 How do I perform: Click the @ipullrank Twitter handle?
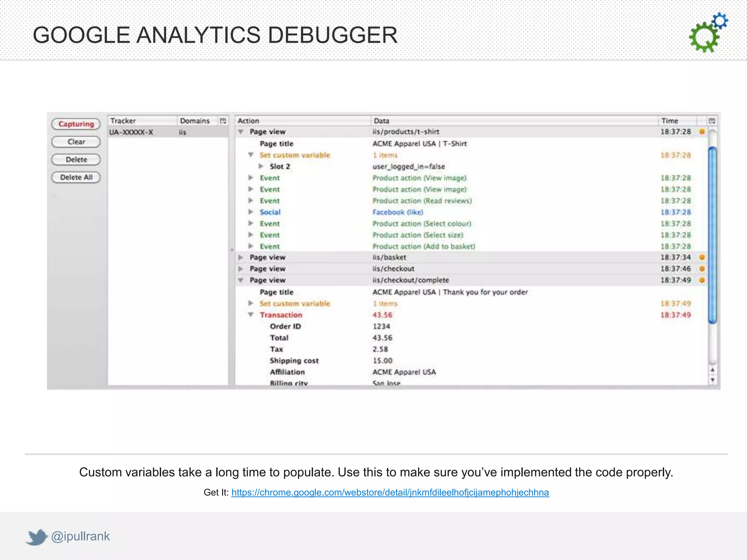pos(80,536)
